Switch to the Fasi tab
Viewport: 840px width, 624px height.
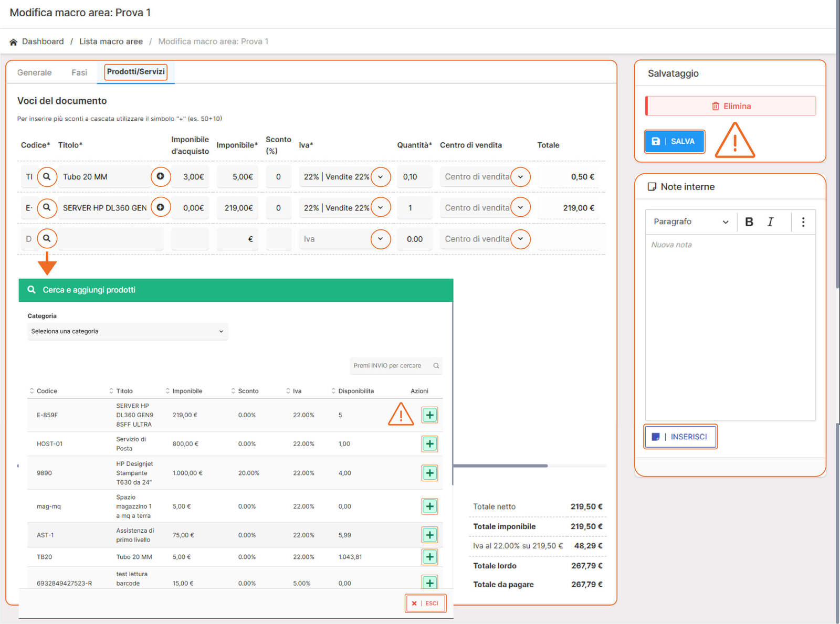click(79, 72)
